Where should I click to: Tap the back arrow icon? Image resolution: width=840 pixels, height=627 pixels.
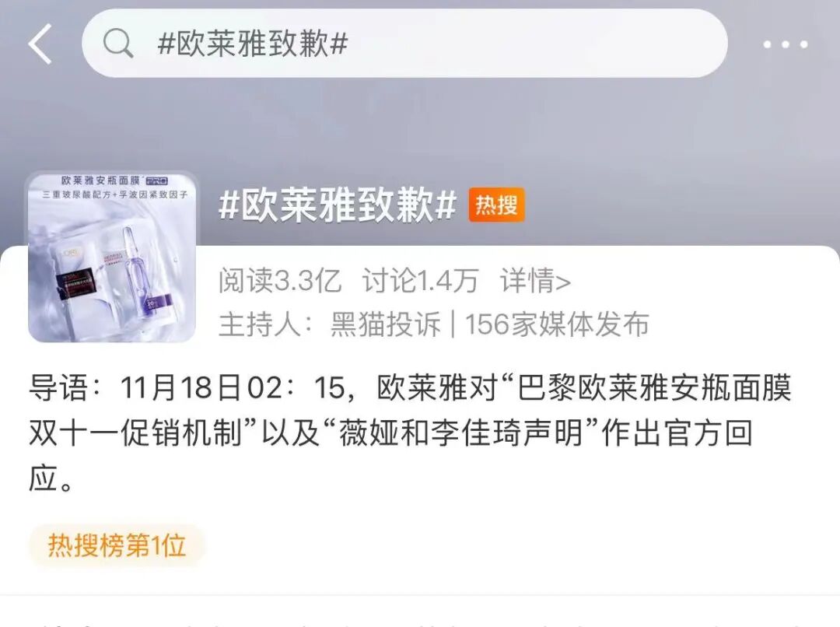point(40,44)
